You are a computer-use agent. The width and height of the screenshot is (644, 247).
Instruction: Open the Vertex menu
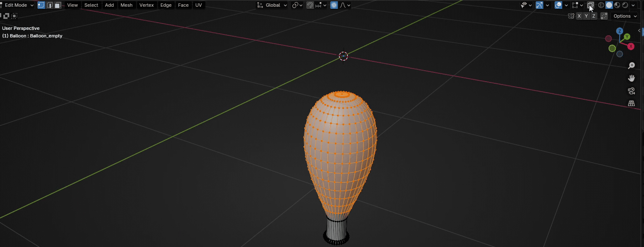tap(146, 5)
